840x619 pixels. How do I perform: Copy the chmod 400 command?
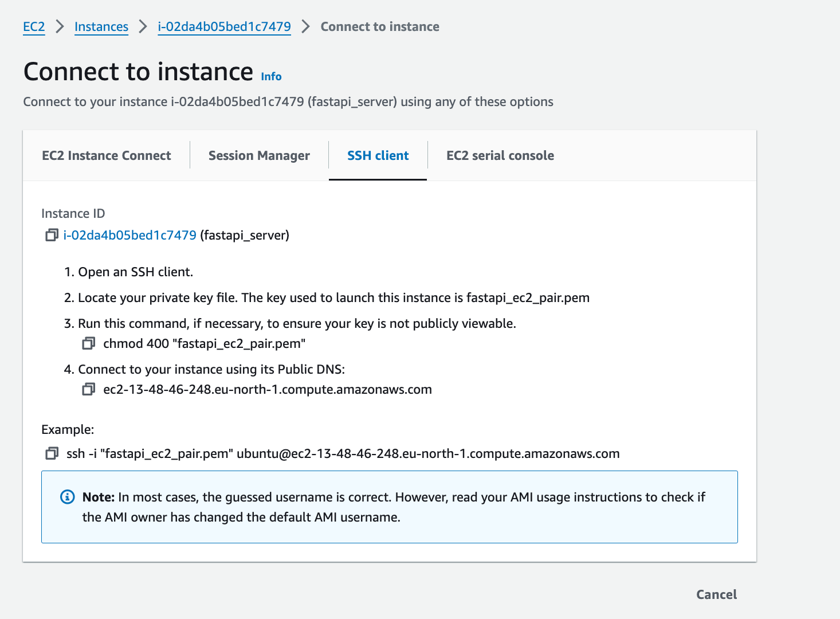coord(88,343)
